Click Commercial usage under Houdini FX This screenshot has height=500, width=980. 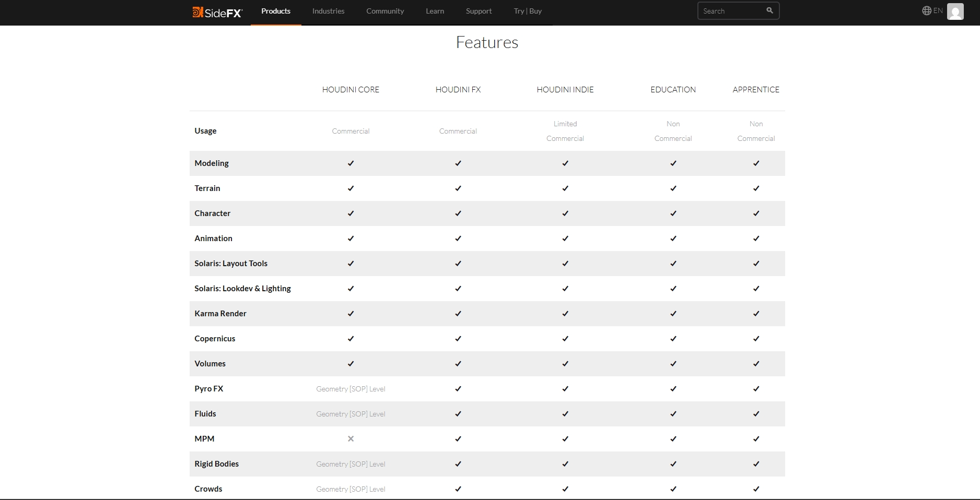pos(458,131)
